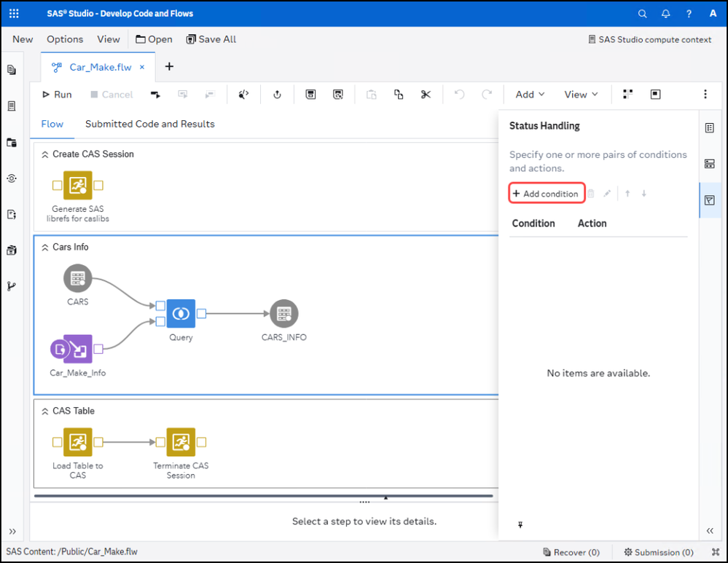Click the copy toolbar icon
The width and height of the screenshot is (728, 563).
(399, 95)
